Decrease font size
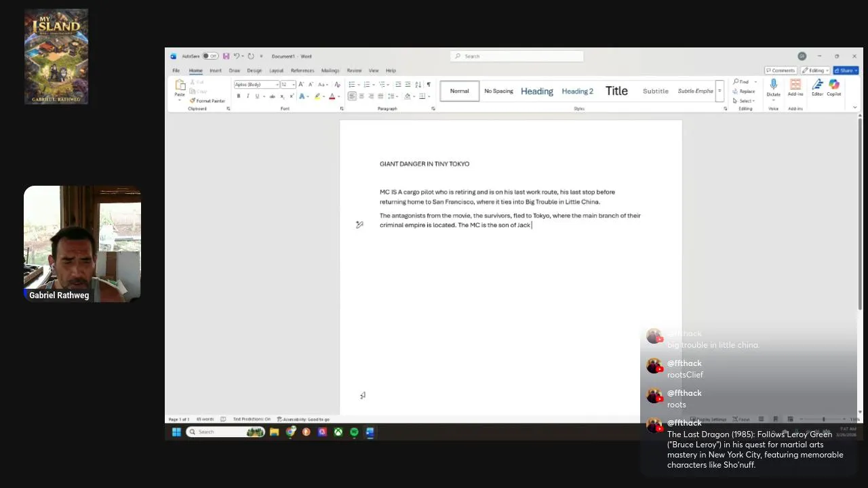The height and width of the screenshot is (488, 868). pyautogui.click(x=311, y=85)
